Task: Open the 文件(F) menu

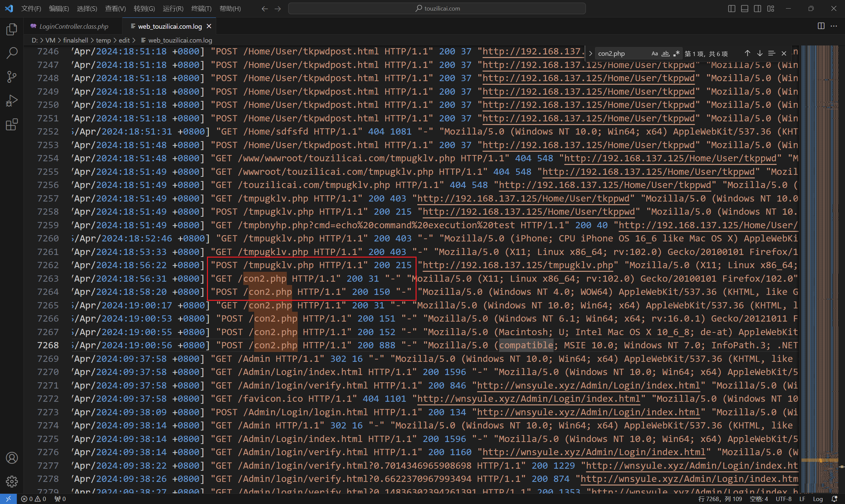Action: coord(31,9)
